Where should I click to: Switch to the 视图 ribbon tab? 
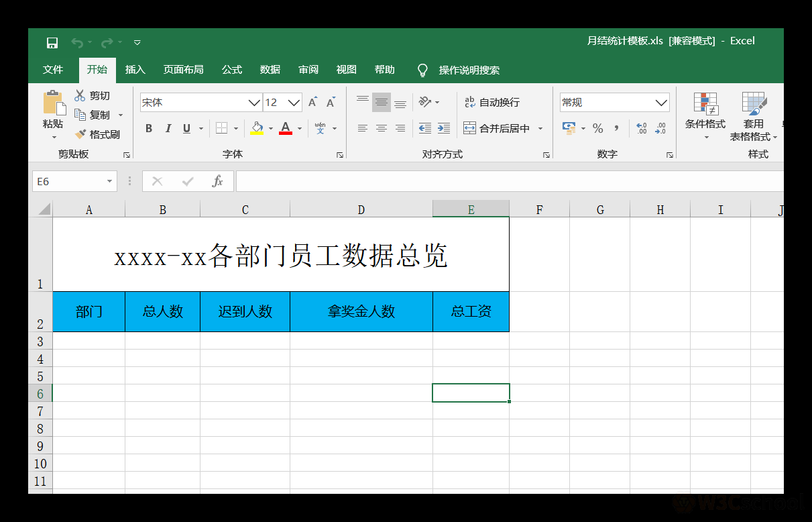(x=347, y=70)
